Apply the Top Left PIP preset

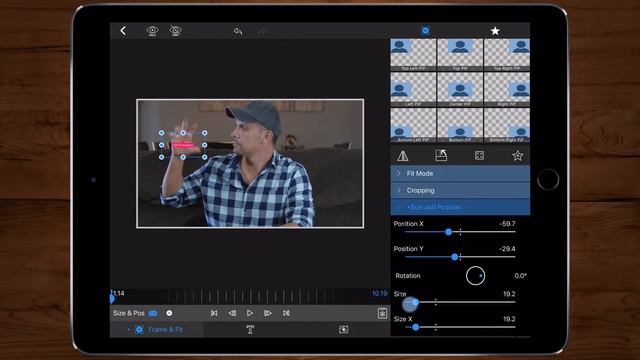click(413, 55)
